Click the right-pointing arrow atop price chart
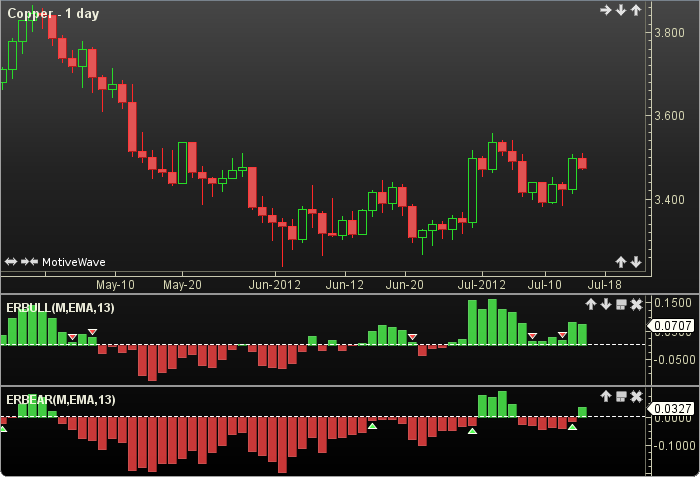Viewport: 700px width, 477px height. point(605,10)
